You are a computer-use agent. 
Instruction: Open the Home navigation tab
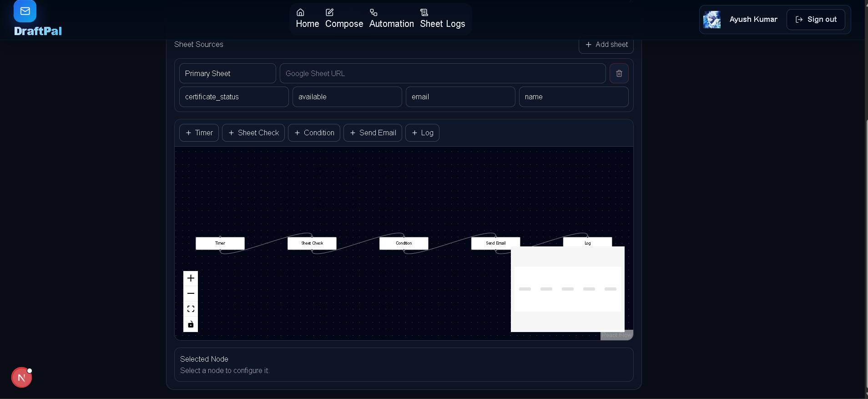click(x=307, y=19)
